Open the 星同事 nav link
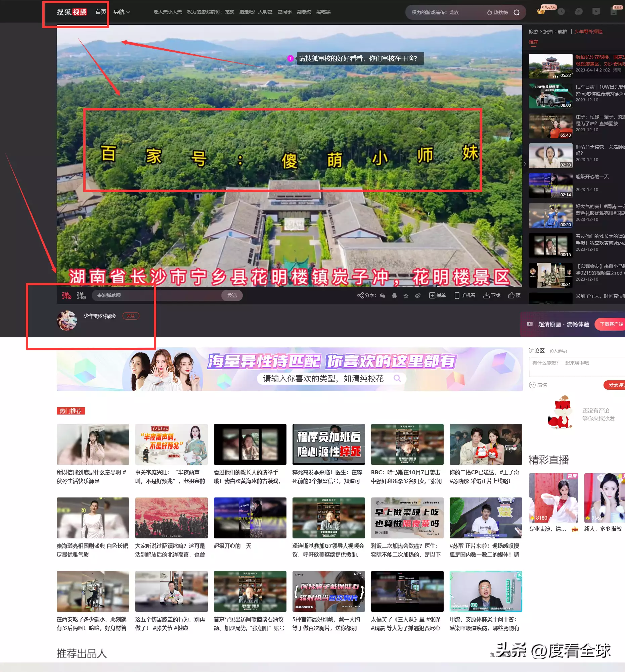This screenshot has width=625, height=672. click(x=285, y=12)
